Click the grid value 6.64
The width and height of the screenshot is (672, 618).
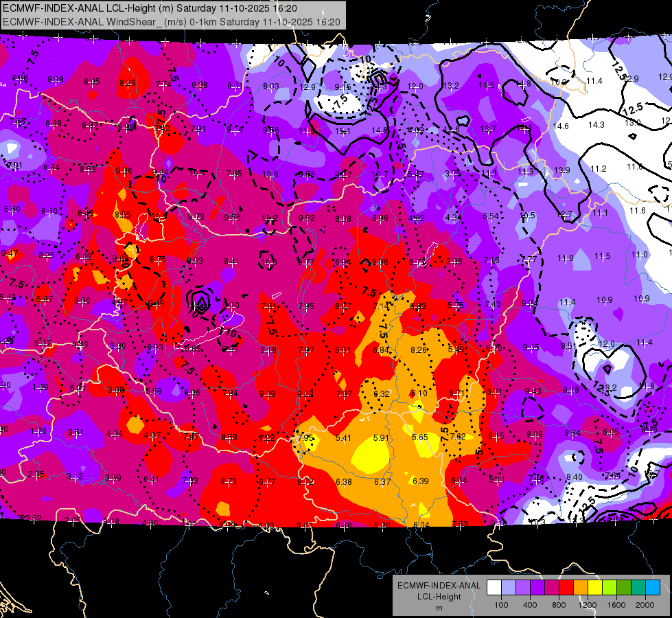pos(459,481)
